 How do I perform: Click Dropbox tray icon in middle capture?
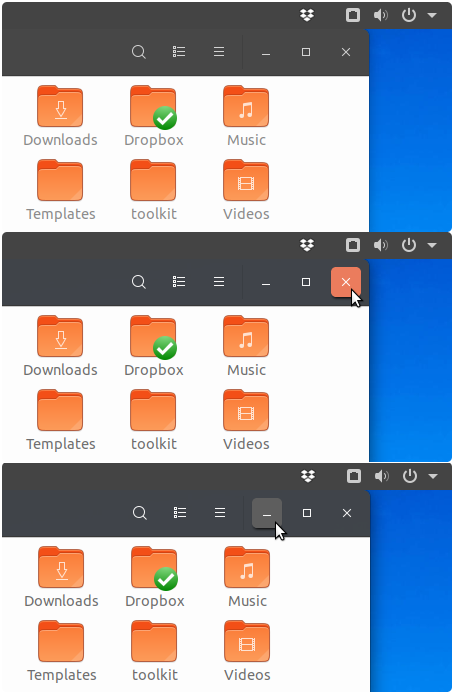click(307, 245)
